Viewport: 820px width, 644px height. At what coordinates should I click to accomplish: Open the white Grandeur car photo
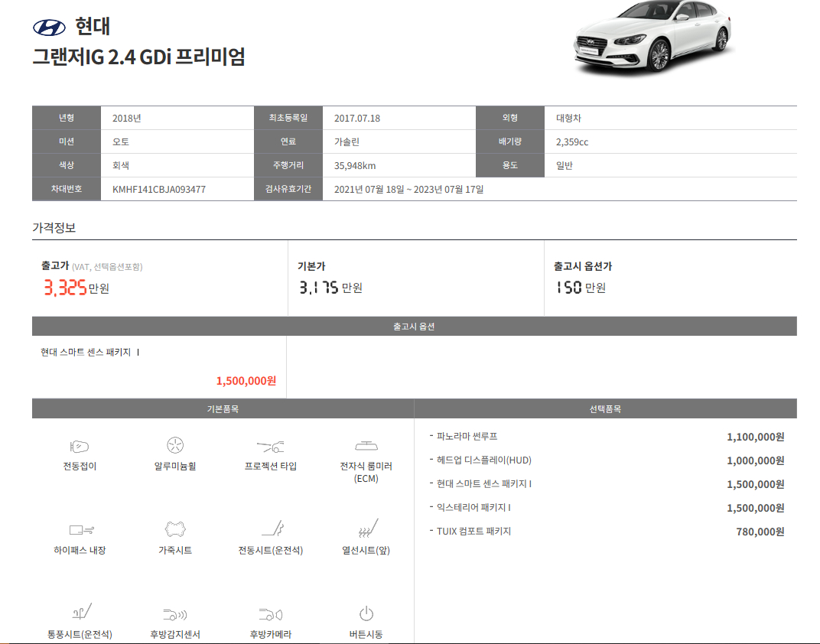[652, 37]
